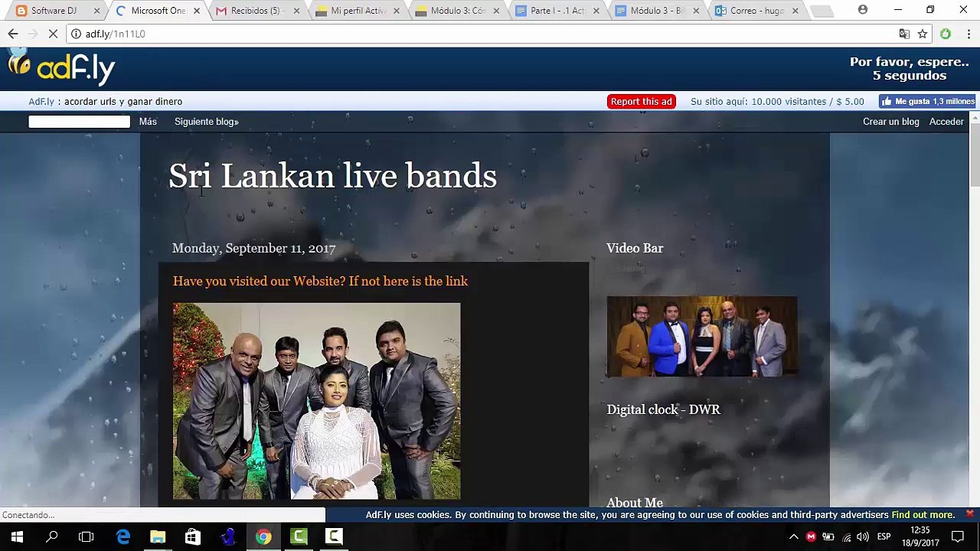Screen dimensions: 980x551
Task: Click the Monday, September 11, 2017 date header
Action: point(253,248)
